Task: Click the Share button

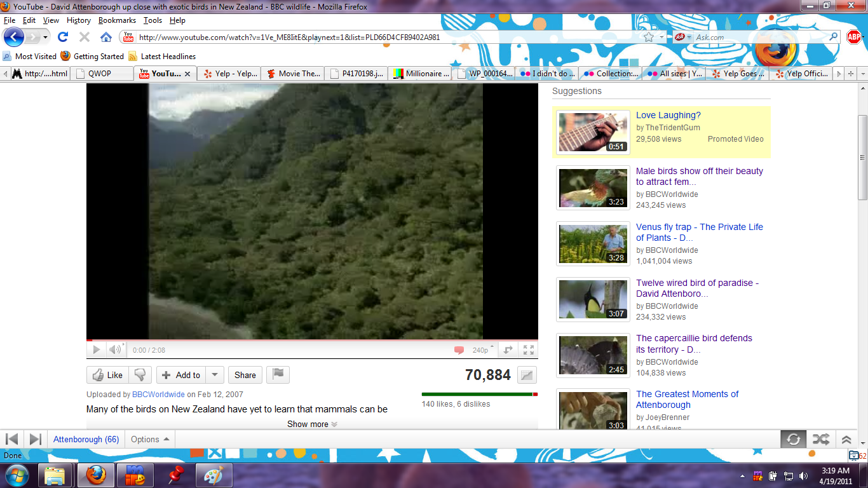Action: 245,375
